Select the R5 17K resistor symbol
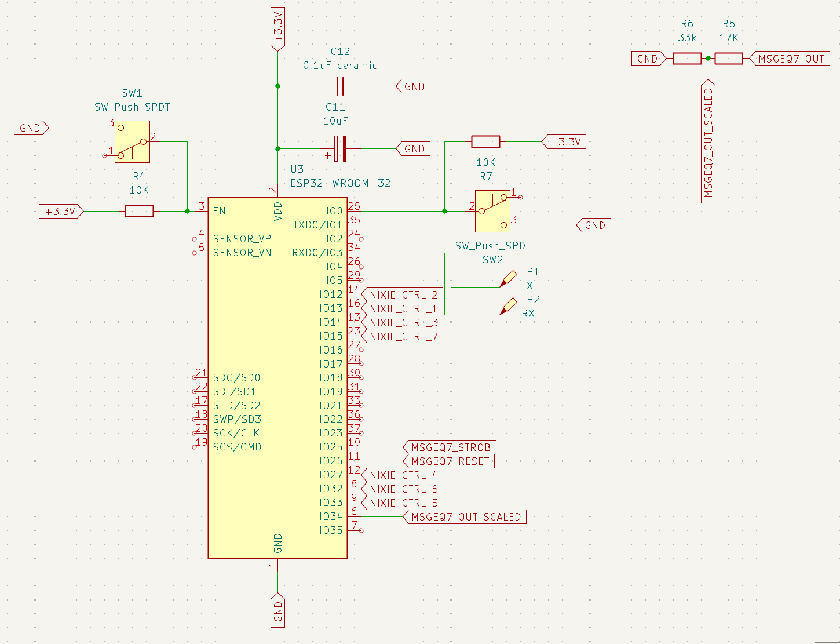The height and width of the screenshot is (644, 840). coord(729,59)
